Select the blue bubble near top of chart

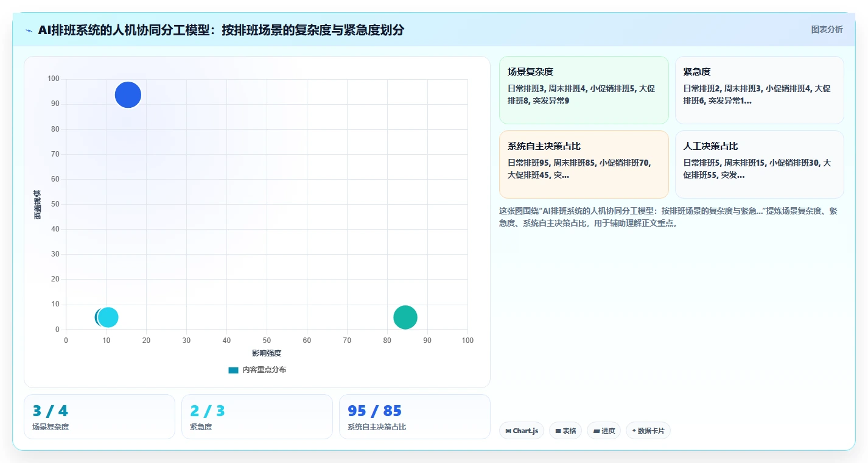click(128, 94)
